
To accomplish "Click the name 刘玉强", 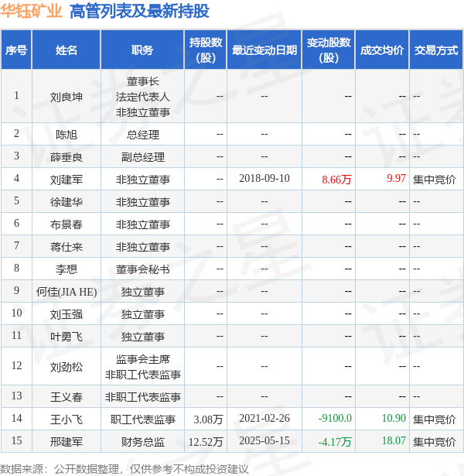I will 66,314.
